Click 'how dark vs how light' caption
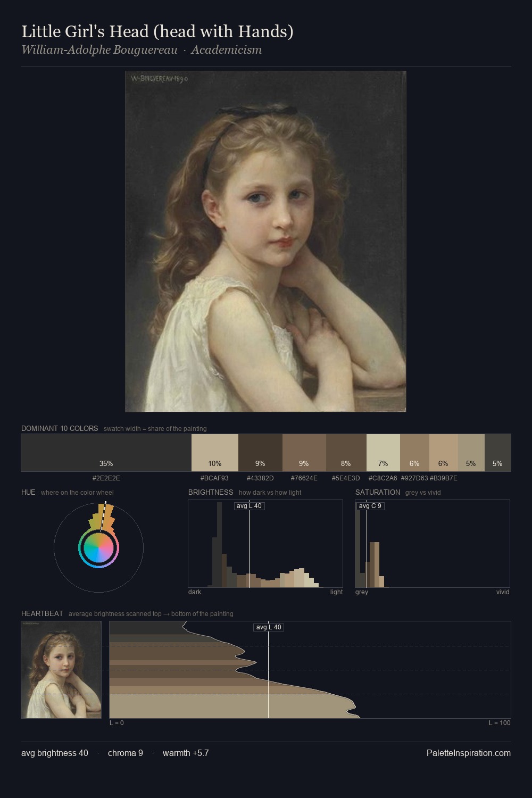 coord(270,493)
